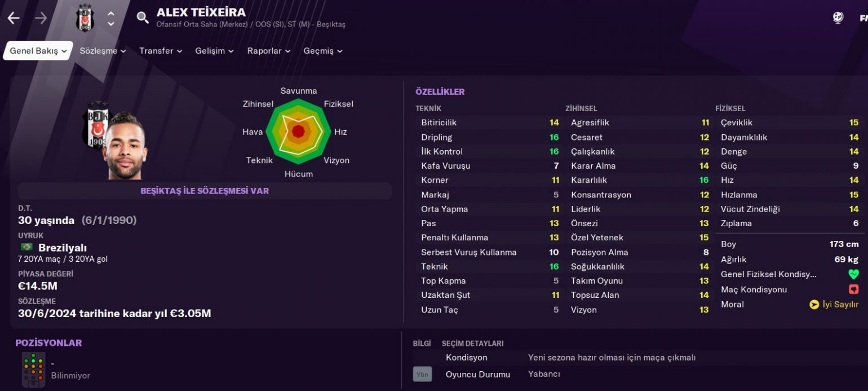Image resolution: width=868 pixels, height=391 pixels.
Task: Expand the Gelişim dropdown
Action: [x=214, y=50]
